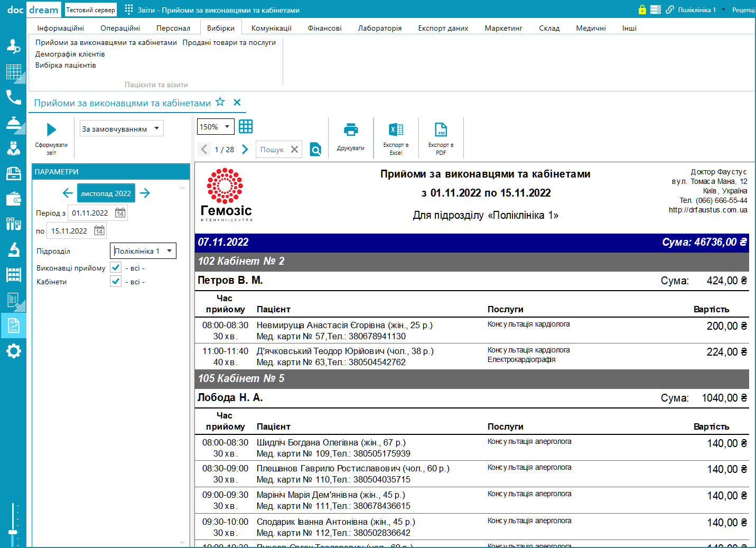Run report with Сформувати звіт play button
This screenshot has width=756, height=548.
pos(51,138)
